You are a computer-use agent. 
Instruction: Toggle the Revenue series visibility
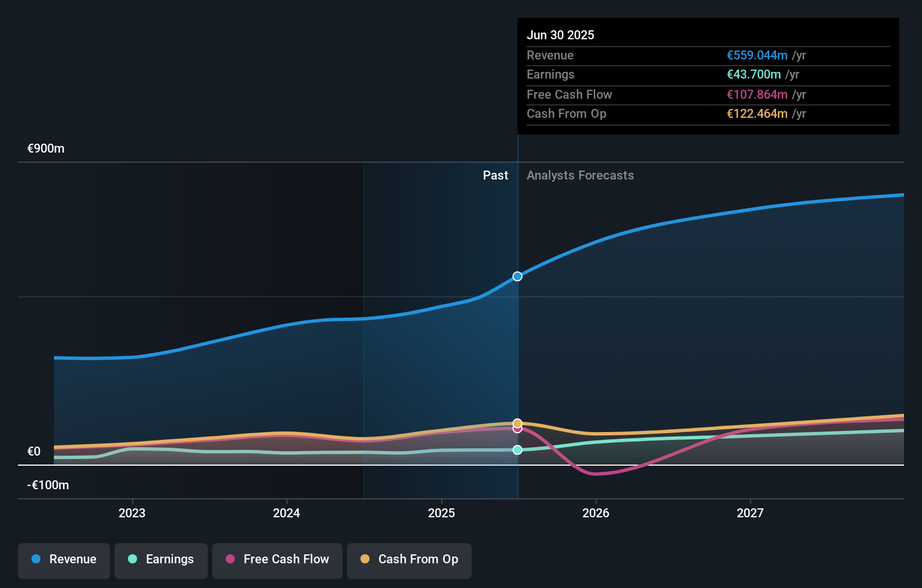[63, 559]
